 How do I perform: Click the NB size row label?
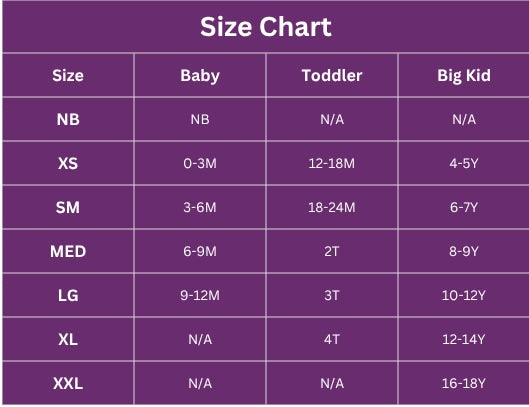(68, 119)
